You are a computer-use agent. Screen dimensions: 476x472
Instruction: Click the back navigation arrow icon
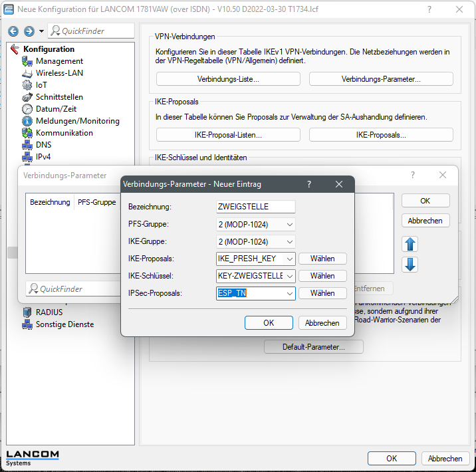click(x=13, y=31)
